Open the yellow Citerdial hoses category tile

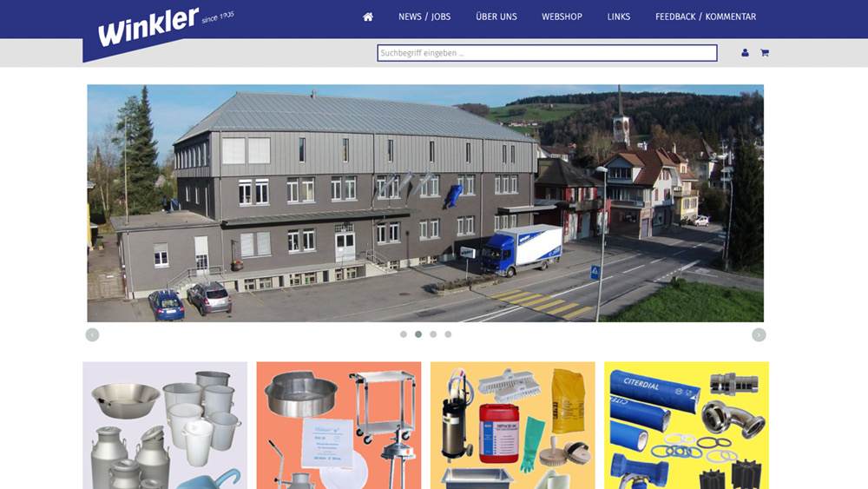[x=687, y=426]
